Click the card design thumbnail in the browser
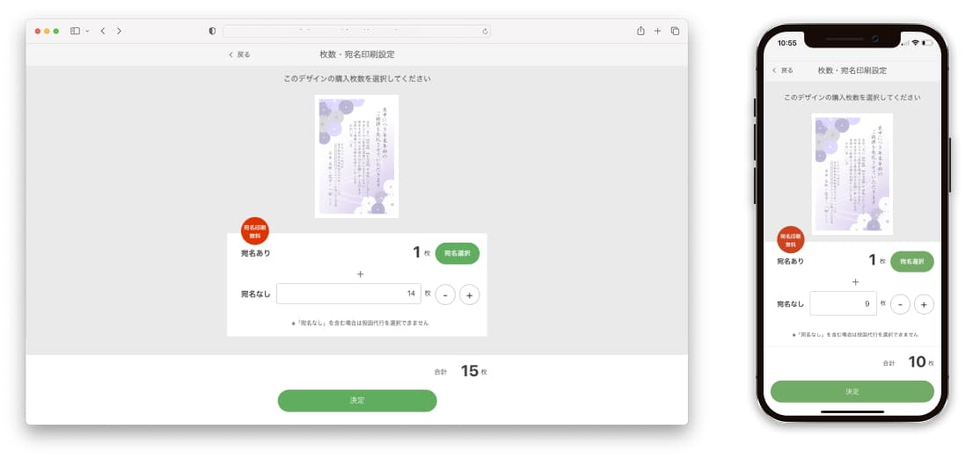Viewport: 980px width, 458px height. click(357, 156)
